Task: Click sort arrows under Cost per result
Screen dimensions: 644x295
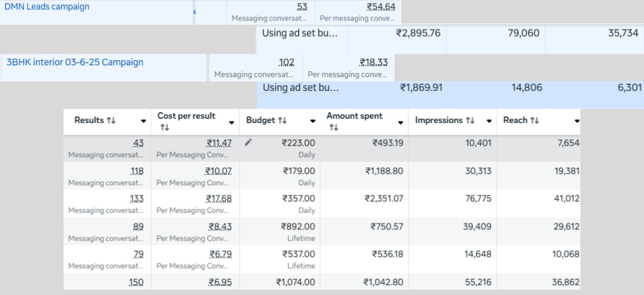Action: [x=165, y=127]
